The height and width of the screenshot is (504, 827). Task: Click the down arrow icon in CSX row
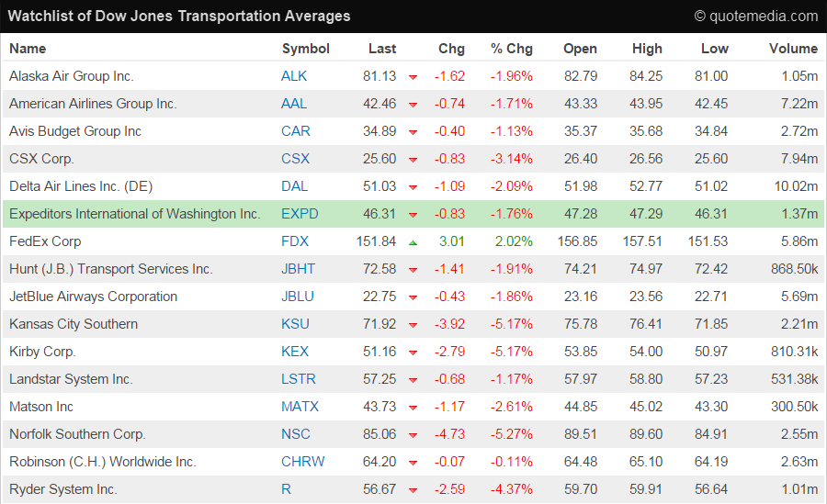(413, 160)
